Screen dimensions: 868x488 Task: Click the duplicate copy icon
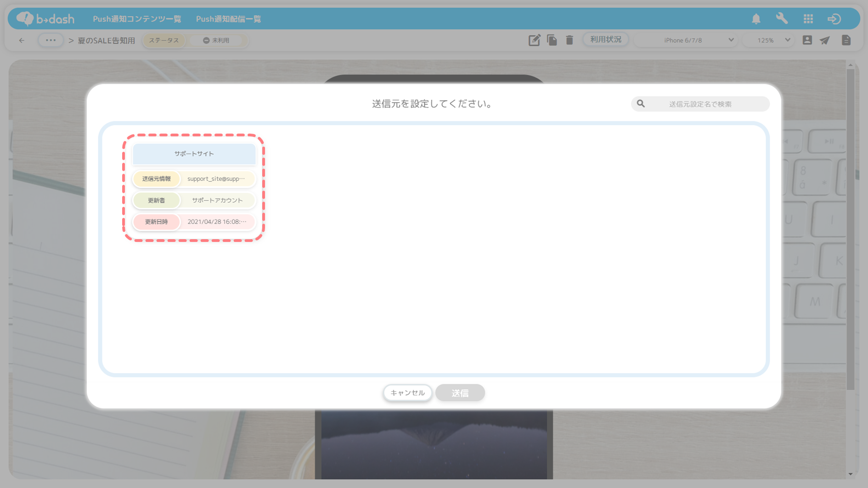click(x=552, y=40)
